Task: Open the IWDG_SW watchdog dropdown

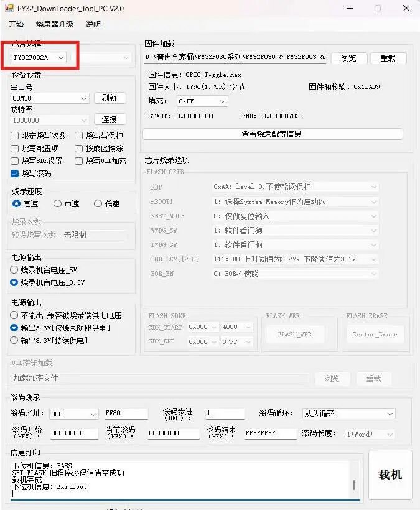Action: click(295, 245)
